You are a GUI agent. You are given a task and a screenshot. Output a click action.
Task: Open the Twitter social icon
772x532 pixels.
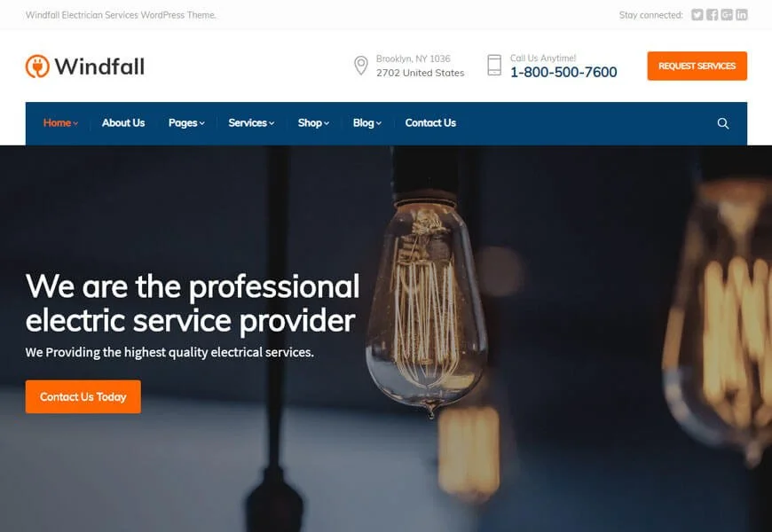[697, 15]
